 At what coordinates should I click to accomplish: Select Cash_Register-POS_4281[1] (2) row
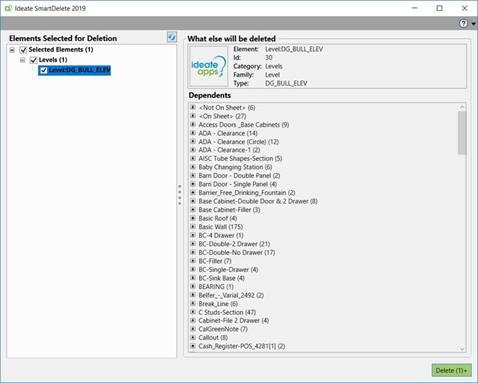(x=242, y=346)
